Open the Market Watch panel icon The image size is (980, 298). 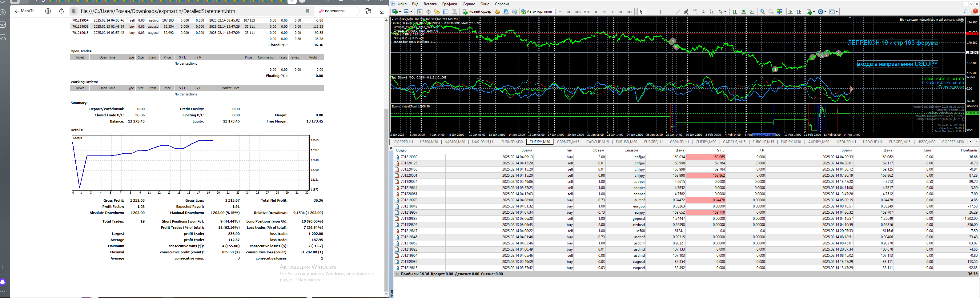(x=420, y=12)
